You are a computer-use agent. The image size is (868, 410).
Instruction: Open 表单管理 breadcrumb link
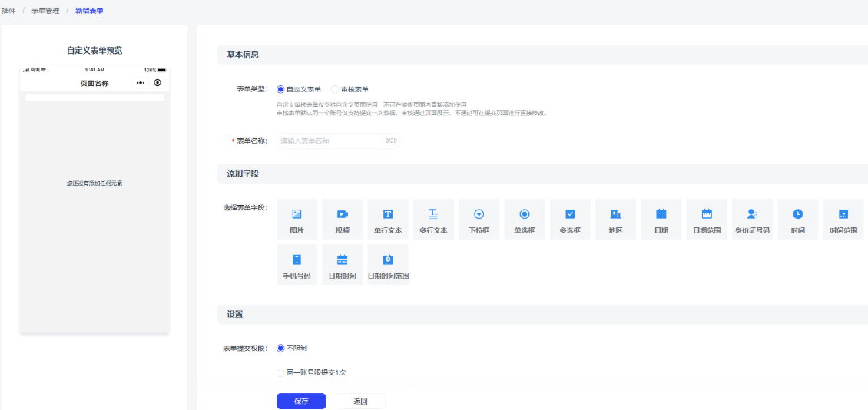coord(45,11)
